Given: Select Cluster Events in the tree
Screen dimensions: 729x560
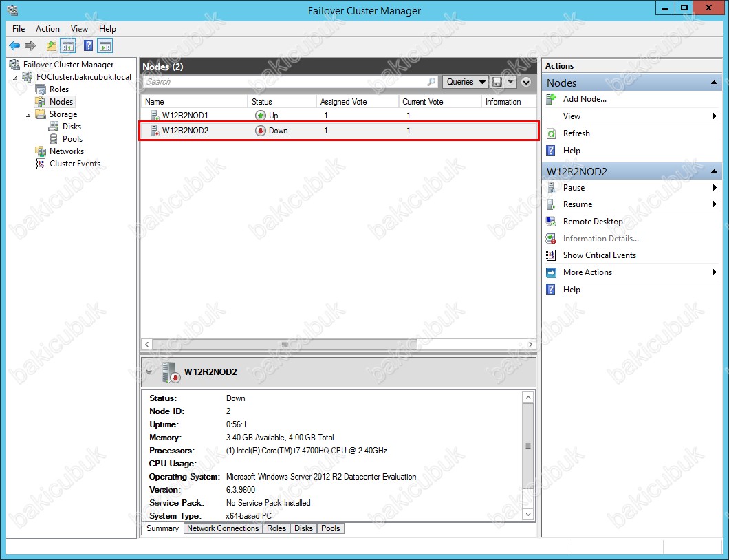Looking at the screenshot, I should 75,164.
